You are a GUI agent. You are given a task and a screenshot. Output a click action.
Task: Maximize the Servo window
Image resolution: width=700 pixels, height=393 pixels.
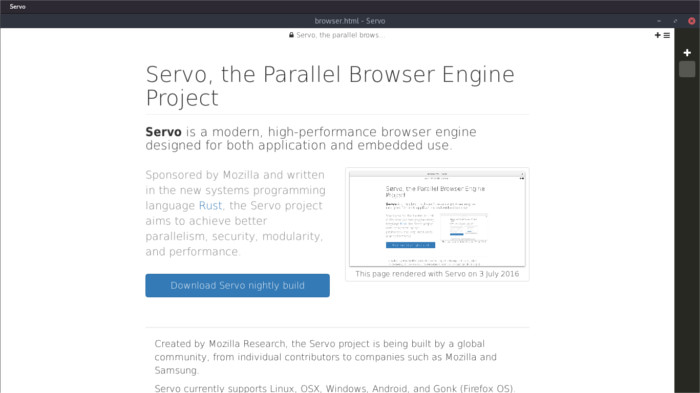[675, 21]
